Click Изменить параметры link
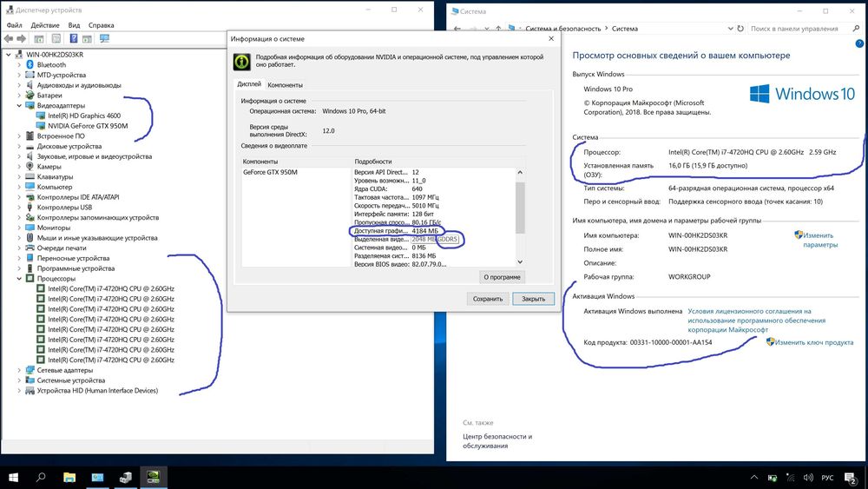Screen dimensions: 868x489 [820, 240]
